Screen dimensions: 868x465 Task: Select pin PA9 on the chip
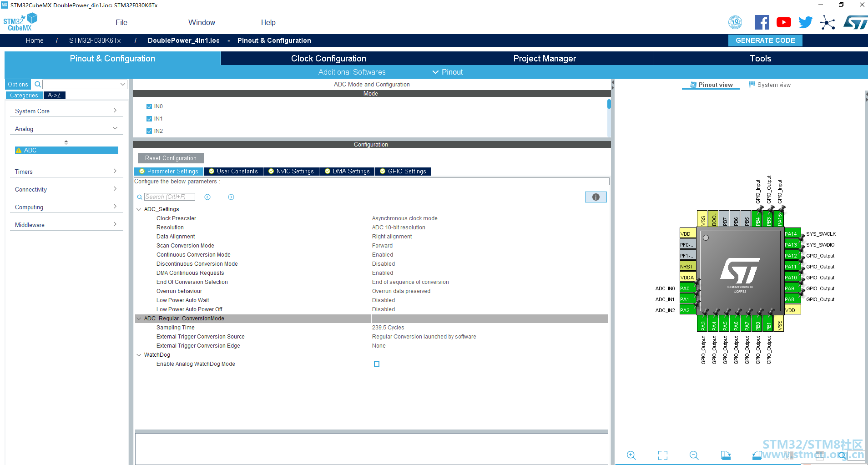792,288
